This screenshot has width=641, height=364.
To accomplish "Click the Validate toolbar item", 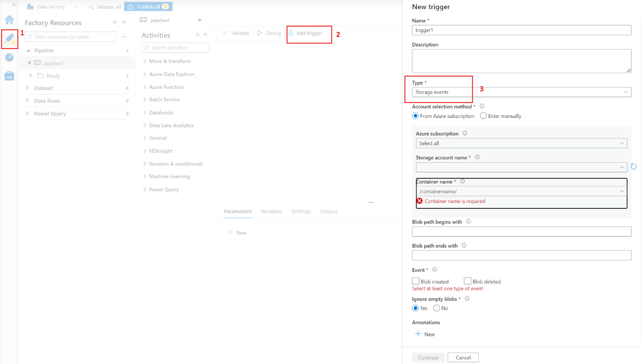I will [x=236, y=33].
